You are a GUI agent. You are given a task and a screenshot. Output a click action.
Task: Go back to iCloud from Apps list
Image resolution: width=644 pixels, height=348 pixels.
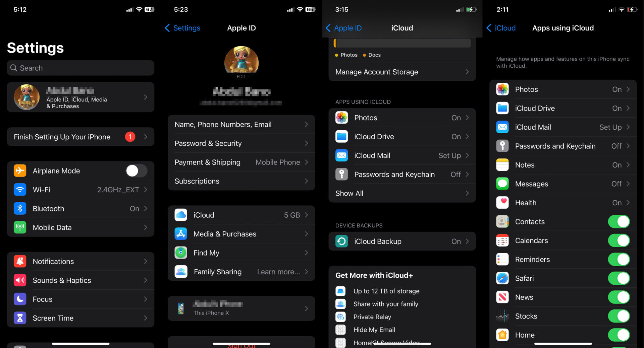click(x=501, y=28)
